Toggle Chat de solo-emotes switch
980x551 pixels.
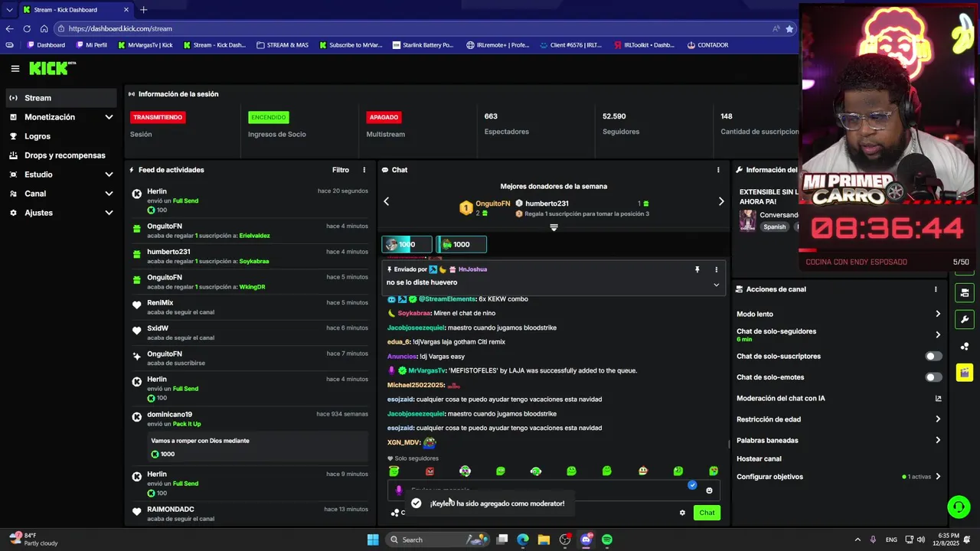click(933, 377)
